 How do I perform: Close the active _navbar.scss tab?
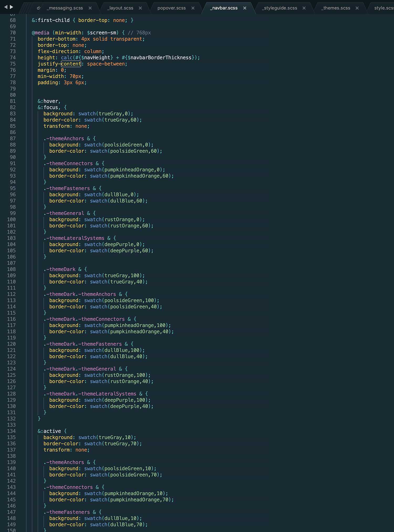(x=245, y=8)
